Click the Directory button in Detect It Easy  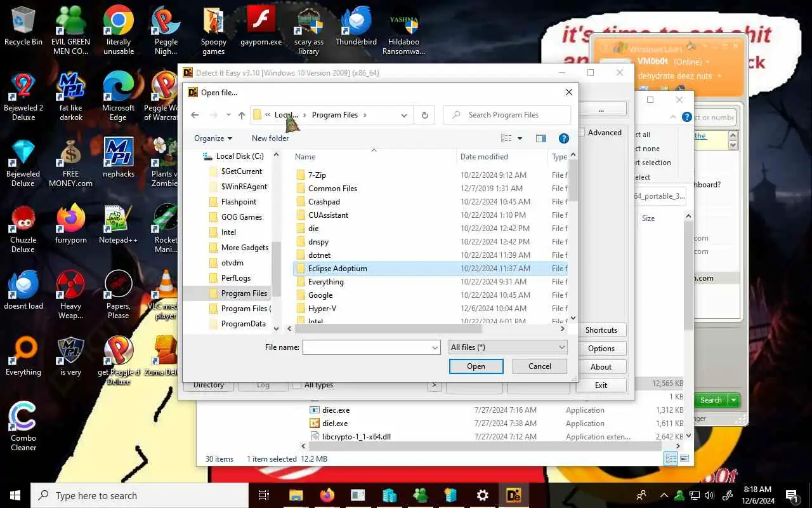[209, 385]
